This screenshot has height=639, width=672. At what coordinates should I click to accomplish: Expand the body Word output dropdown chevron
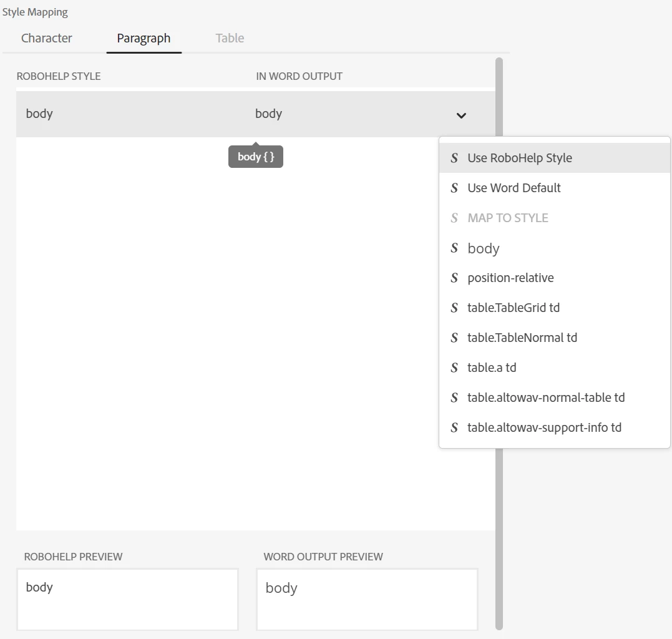[x=461, y=115]
